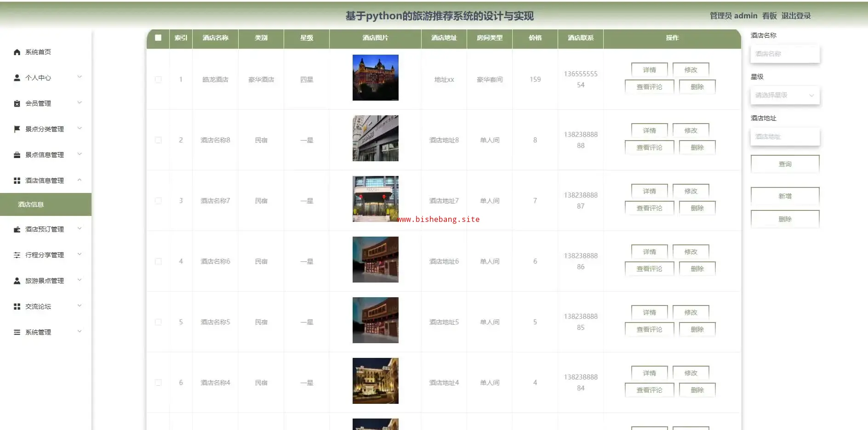Image resolution: width=868 pixels, height=430 pixels.
Task: Click the grid icon beside 交流论坛
Action: 17,306
